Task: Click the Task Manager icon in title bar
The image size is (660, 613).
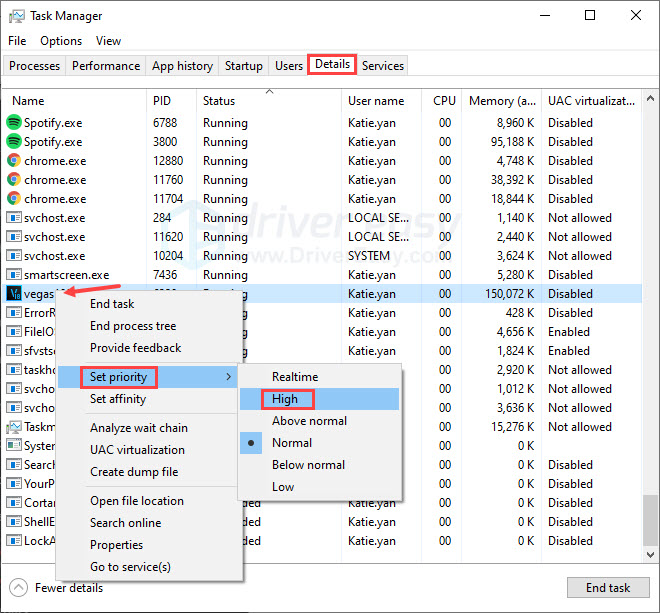Action: (17, 16)
